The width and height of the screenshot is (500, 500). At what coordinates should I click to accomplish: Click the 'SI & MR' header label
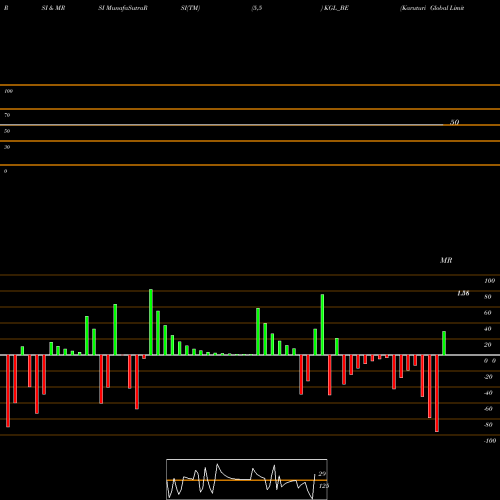53,8
